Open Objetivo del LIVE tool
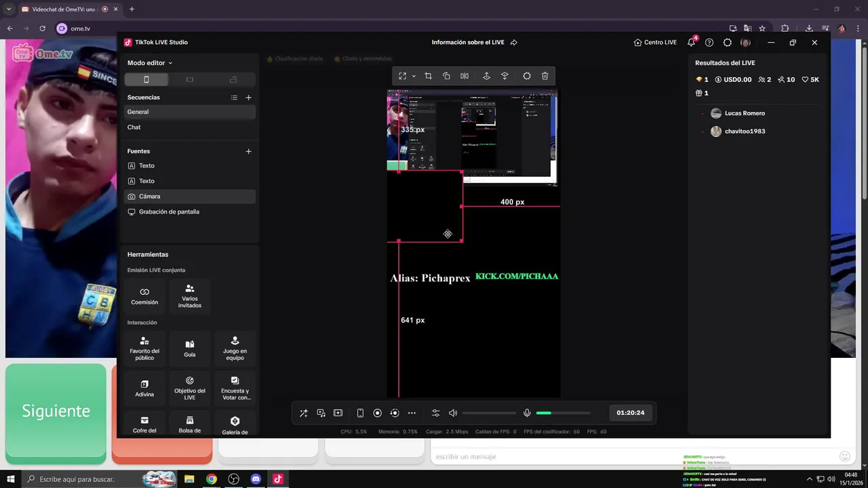This screenshot has height=488, width=868. (190, 388)
